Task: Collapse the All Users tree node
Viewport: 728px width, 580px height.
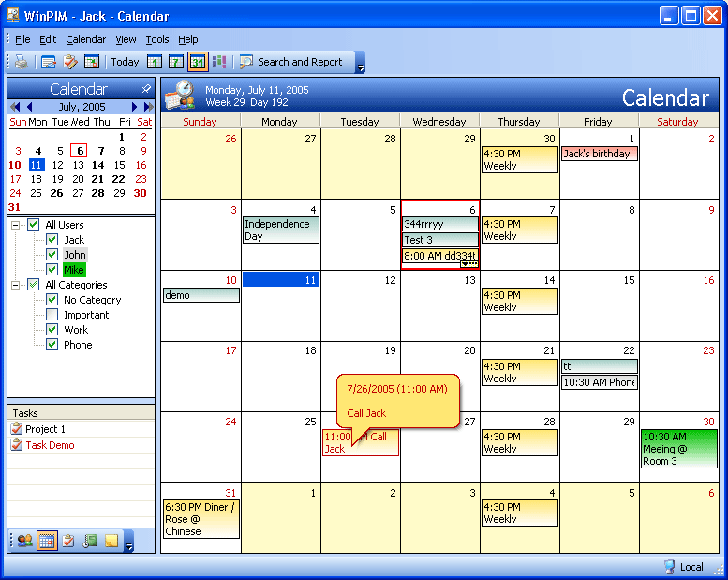Action: coord(16,225)
